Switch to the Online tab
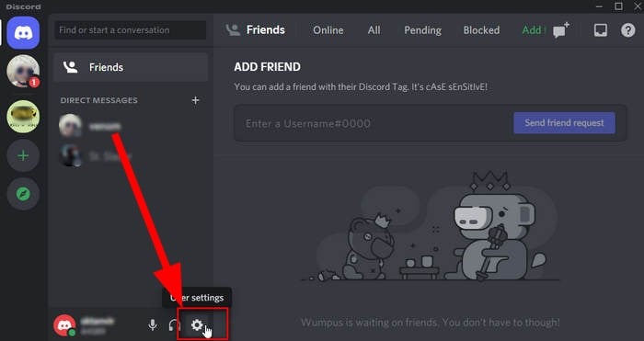This screenshot has width=644, height=341. tap(328, 30)
